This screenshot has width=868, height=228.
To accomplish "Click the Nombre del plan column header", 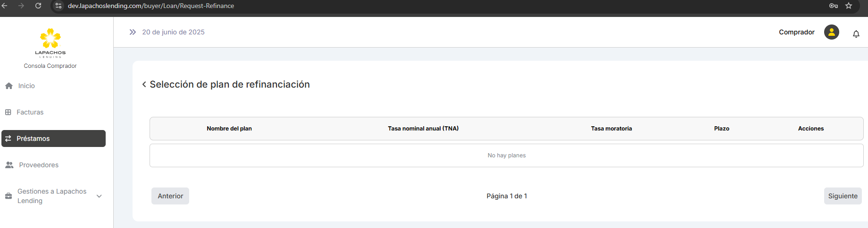I will pyautogui.click(x=229, y=129).
